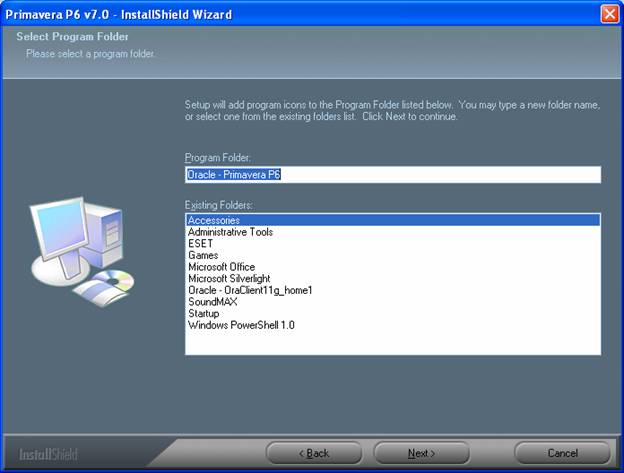Select Microsoft Silverlight folder

point(393,278)
